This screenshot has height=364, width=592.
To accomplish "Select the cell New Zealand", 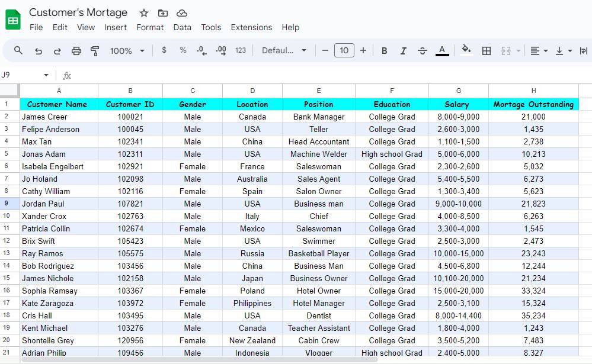I will (252, 341).
